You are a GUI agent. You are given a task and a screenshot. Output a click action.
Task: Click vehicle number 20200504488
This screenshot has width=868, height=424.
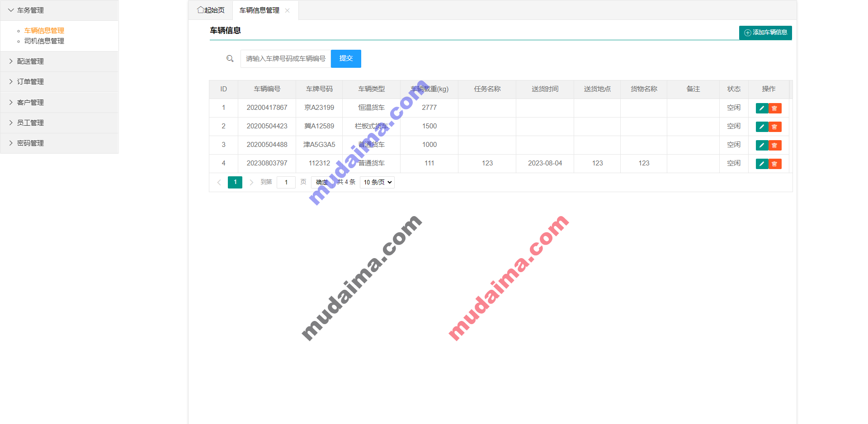pyautogui.click(x=267, y=145)
